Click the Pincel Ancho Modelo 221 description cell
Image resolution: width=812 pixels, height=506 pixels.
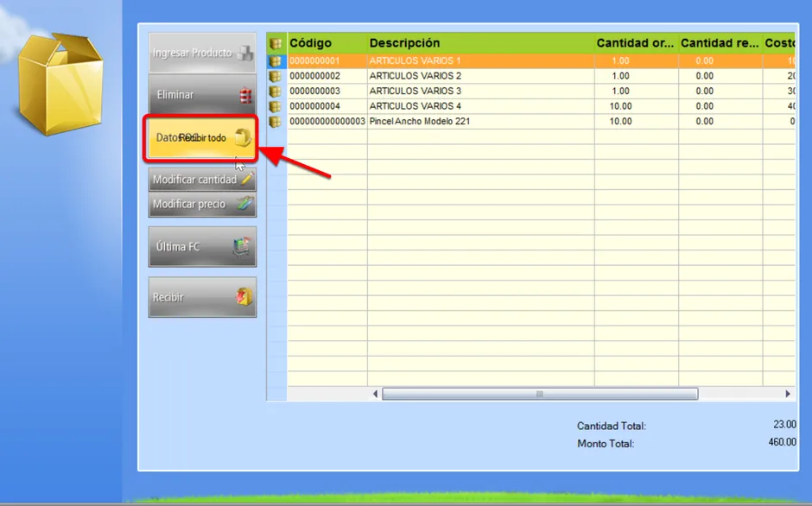pyautogui.click(x=480, y=122)
